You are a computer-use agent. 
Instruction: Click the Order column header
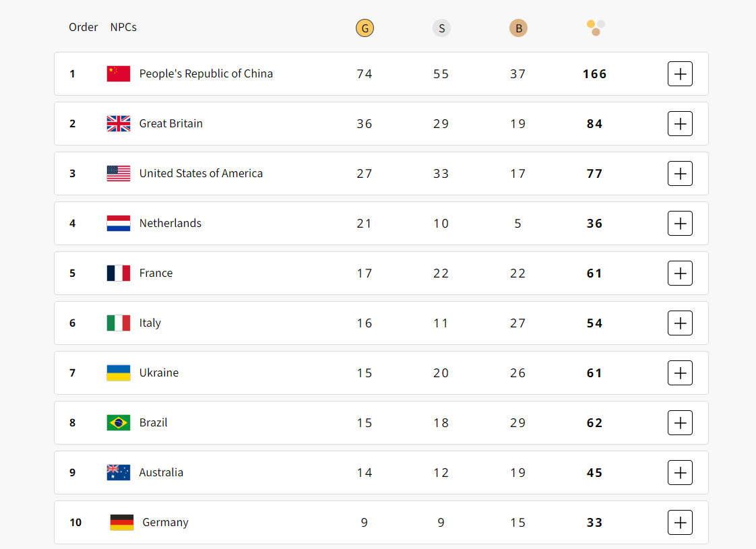[x=84, y=28]
